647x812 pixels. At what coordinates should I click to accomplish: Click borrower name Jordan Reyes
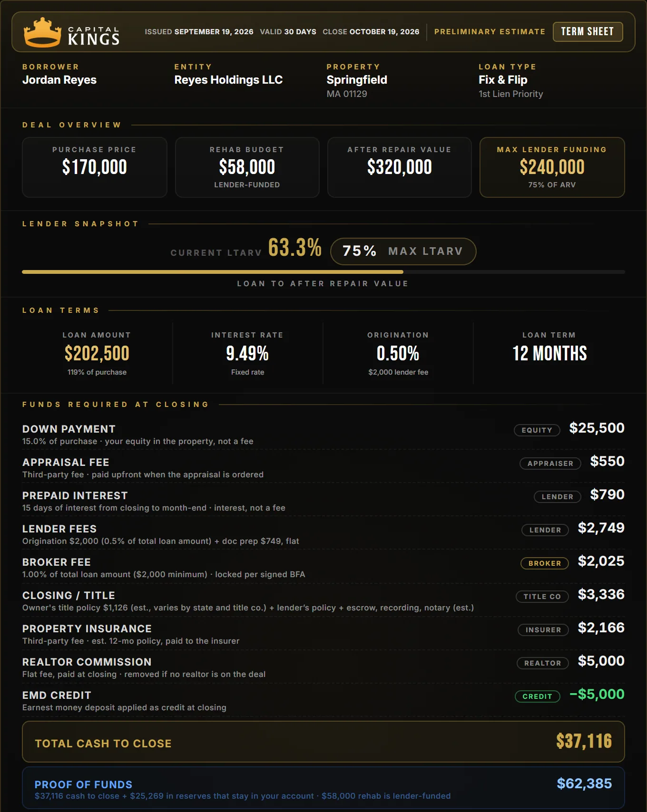[x=59, y=80]
